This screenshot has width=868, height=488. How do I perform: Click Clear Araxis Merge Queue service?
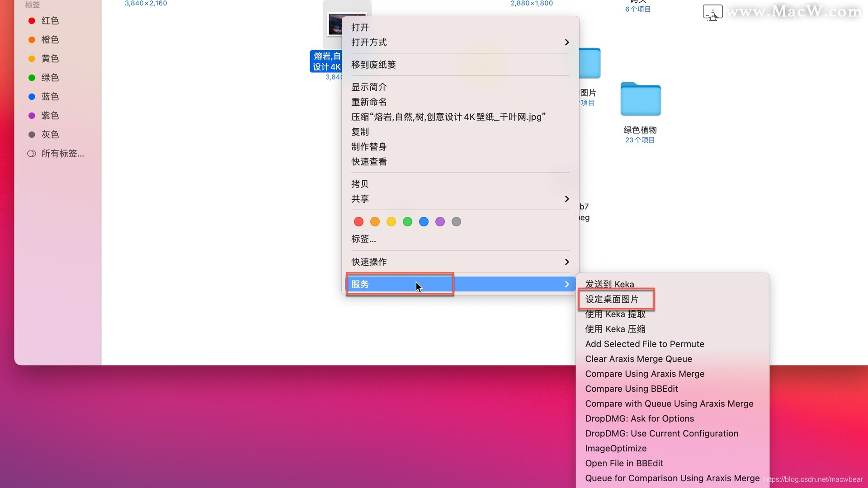point(638,359)
